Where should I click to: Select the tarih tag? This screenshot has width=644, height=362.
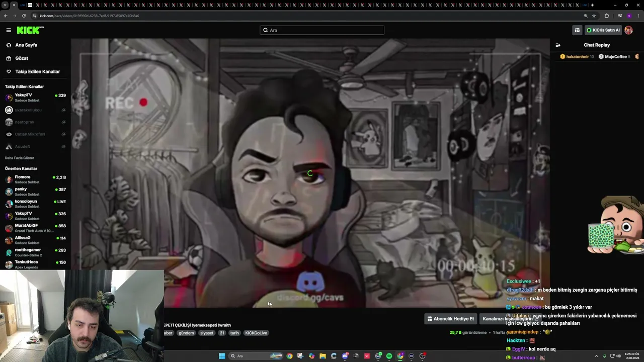234,333
